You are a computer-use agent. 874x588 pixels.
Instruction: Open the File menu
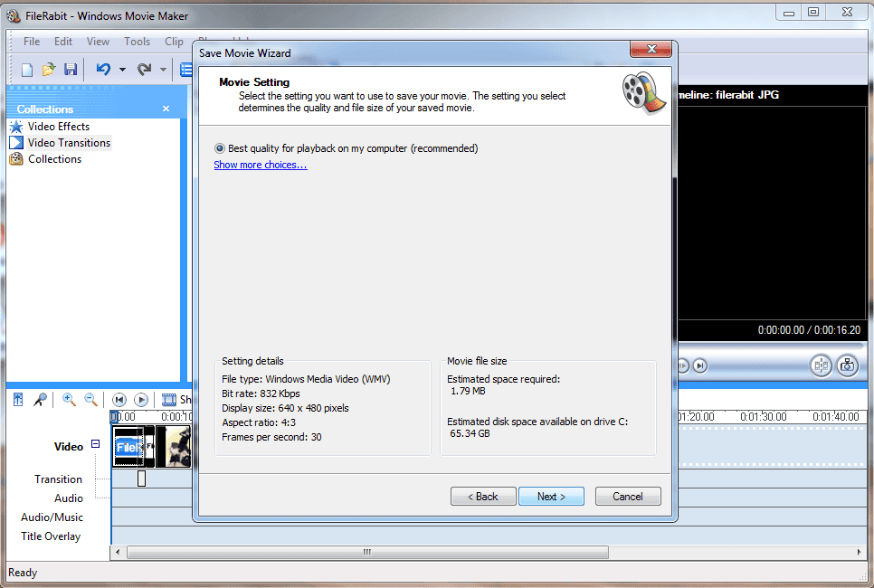coord(31,42)
